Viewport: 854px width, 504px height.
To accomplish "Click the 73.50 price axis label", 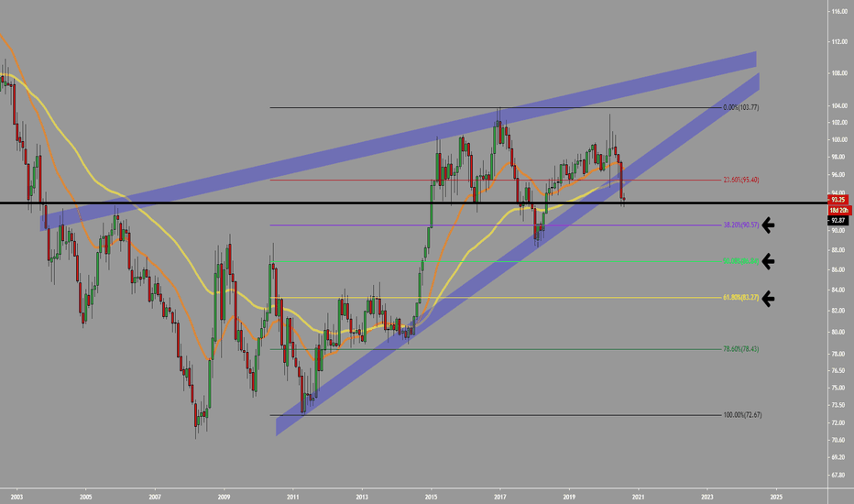I will (x=839, y=405).
